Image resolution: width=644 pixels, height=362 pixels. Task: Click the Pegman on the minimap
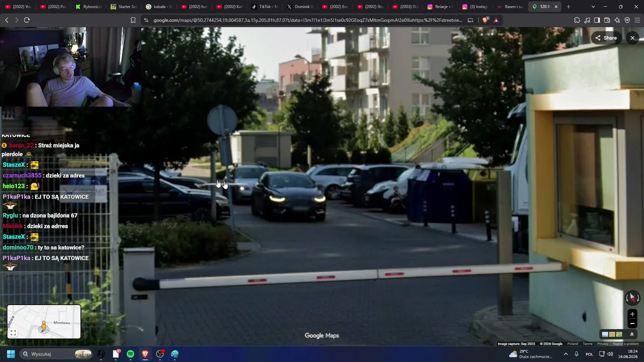coord(44,326)
